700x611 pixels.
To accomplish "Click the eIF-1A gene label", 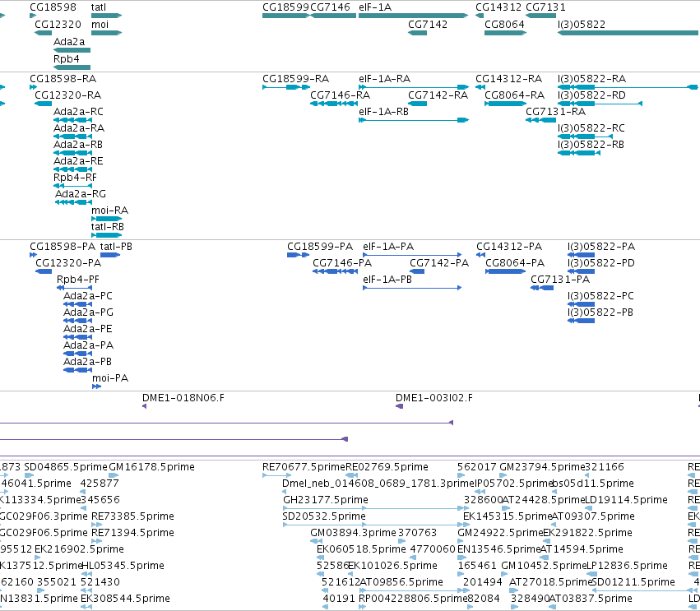I will click(375, 7).
